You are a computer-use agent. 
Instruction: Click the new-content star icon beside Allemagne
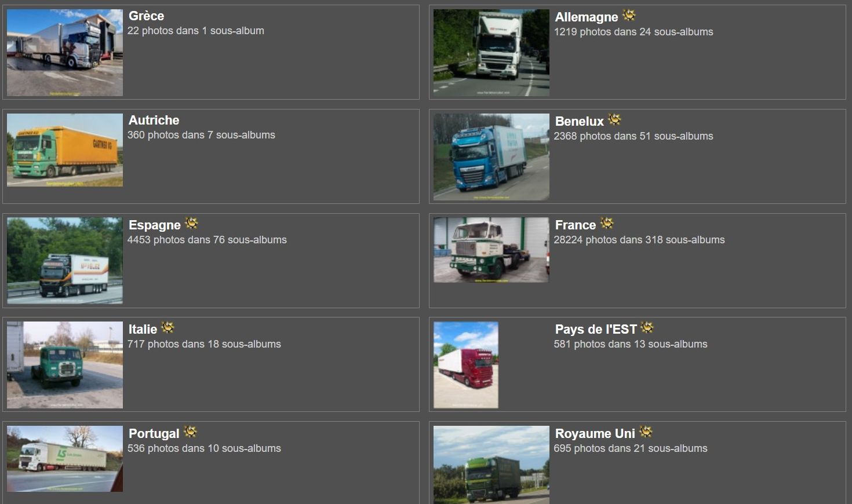[629, 16]
